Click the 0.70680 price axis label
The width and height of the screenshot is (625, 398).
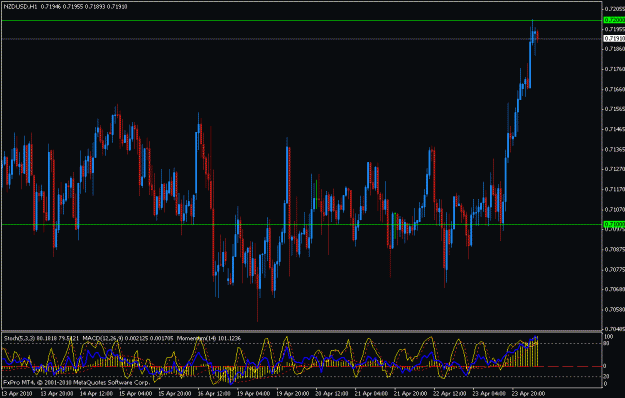(x=615, y=289)
